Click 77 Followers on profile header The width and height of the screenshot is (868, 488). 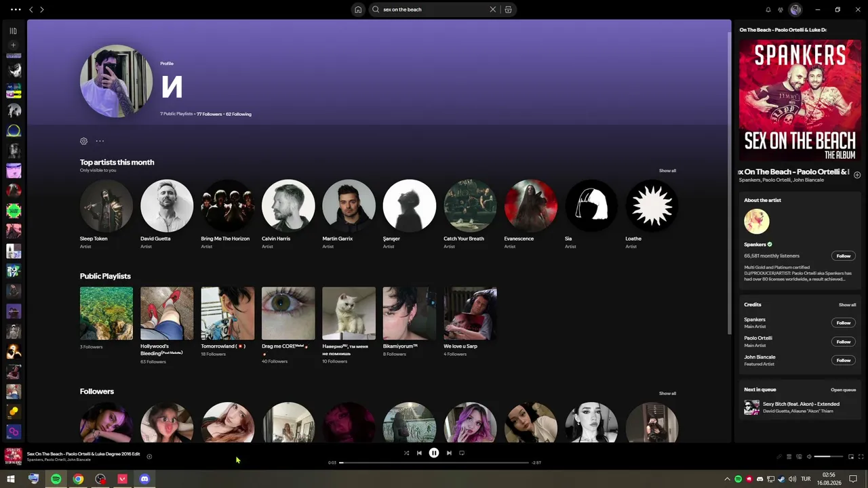[x=210, y=114]
